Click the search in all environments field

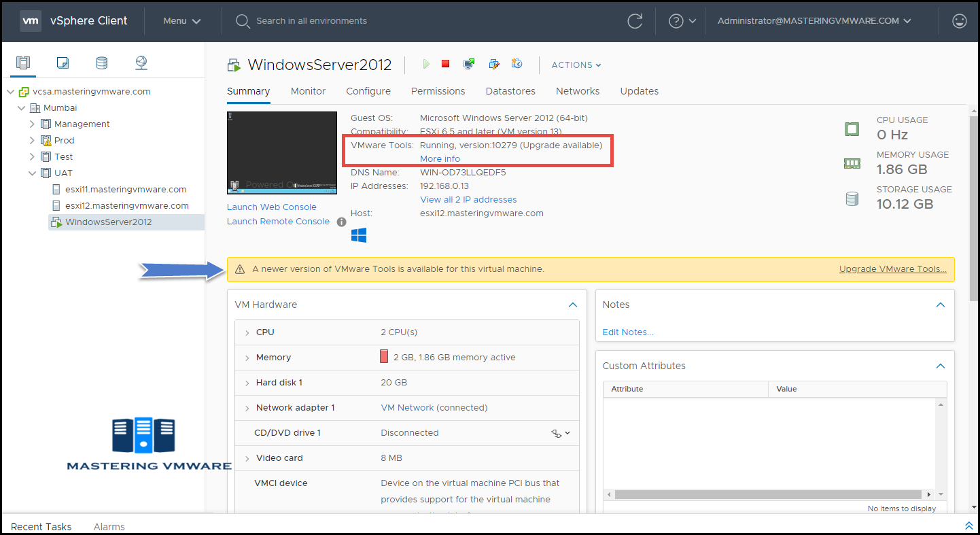point(312,21)
